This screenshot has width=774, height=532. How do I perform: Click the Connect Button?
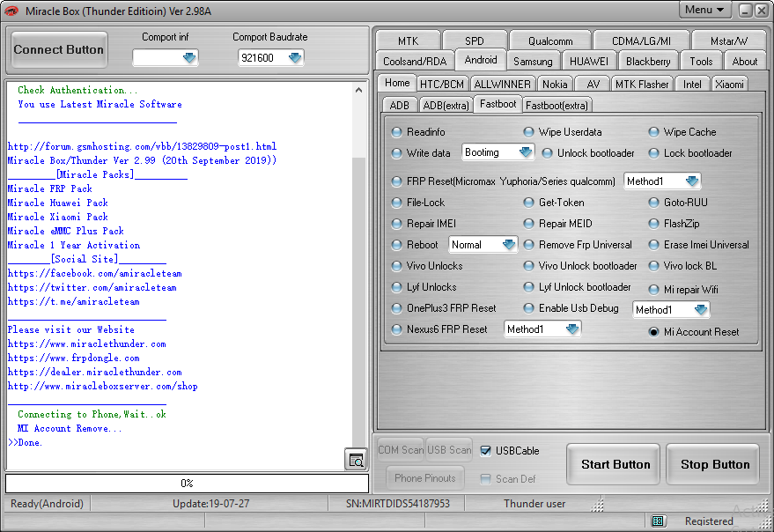click(59, 49)
